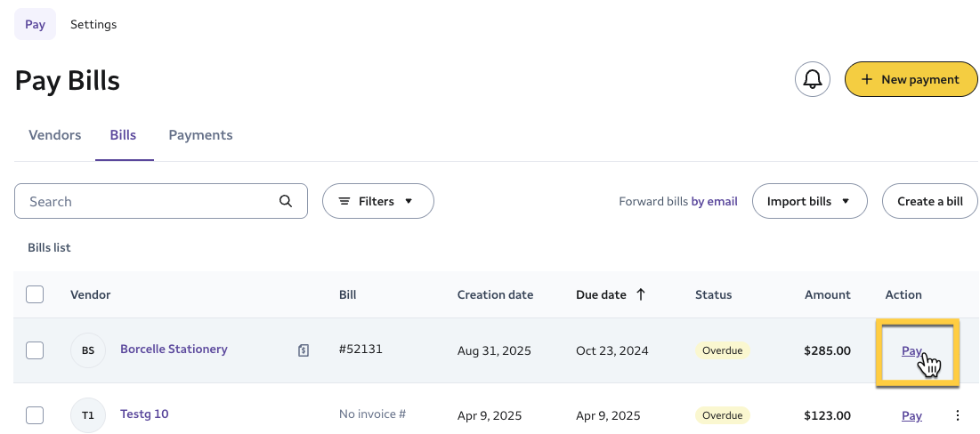Go to the Payments tab
Viewport: 980px width, 434px height.
point(200,135)
